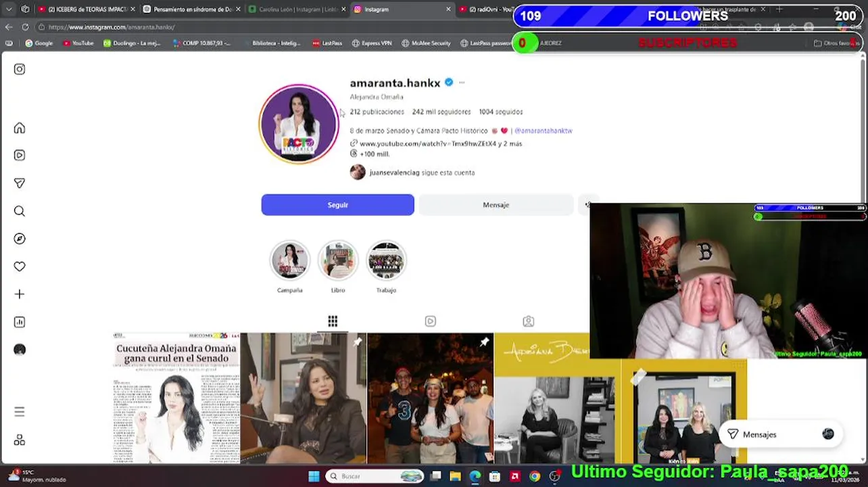868x487 pixels.
Task: Open the post 'Cucuteña Alejandra Omaña gana curul'
Action: pyautogui.click(x=176, y=398)
